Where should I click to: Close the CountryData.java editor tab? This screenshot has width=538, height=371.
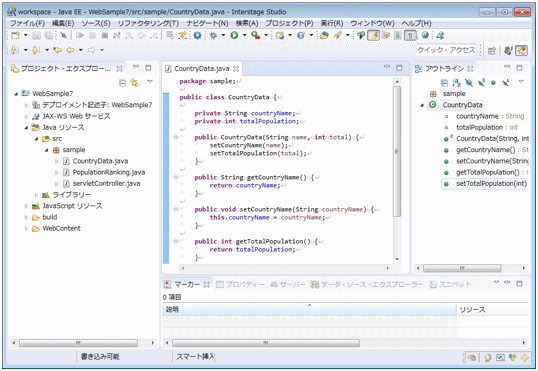(x=236, y=69)
